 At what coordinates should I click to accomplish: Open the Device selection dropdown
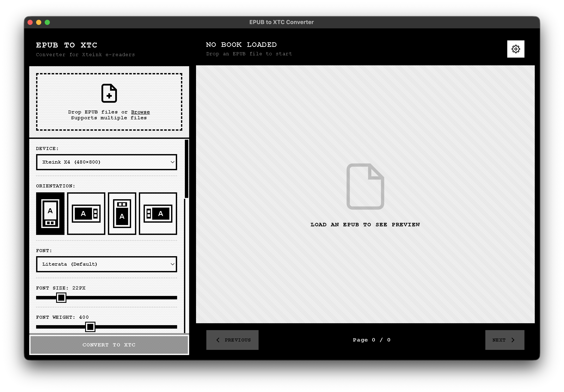(107, 162)
